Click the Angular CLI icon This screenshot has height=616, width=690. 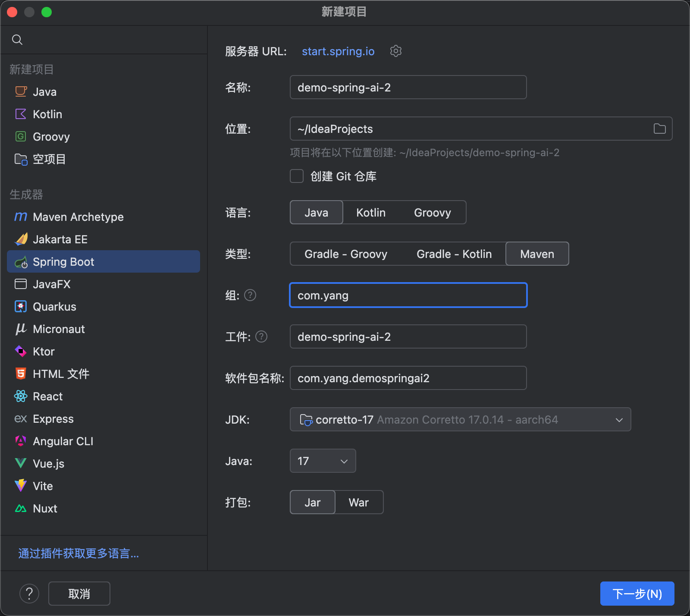21,441
